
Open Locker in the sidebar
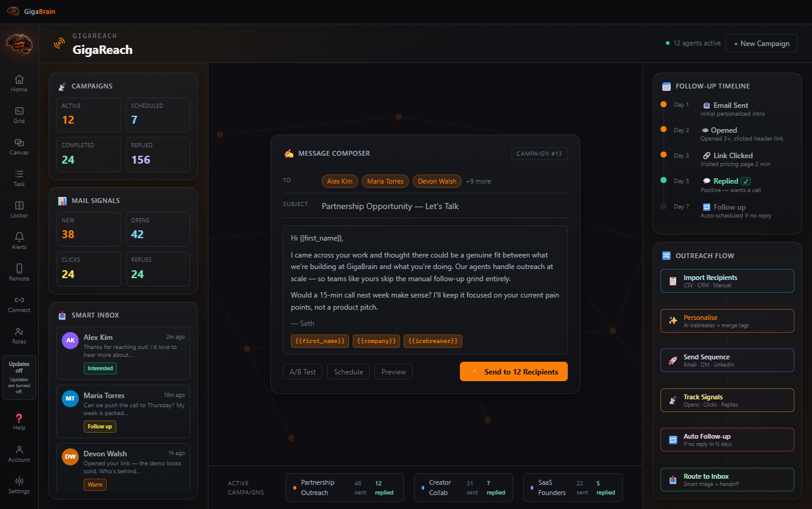pyautogui.click(x=19, y=210)
